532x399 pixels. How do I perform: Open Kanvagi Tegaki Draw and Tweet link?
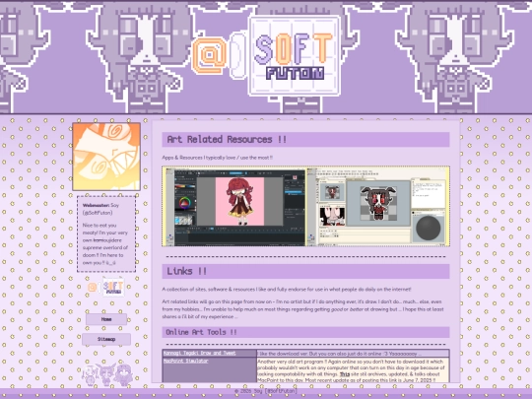click(x=199, y=353)
